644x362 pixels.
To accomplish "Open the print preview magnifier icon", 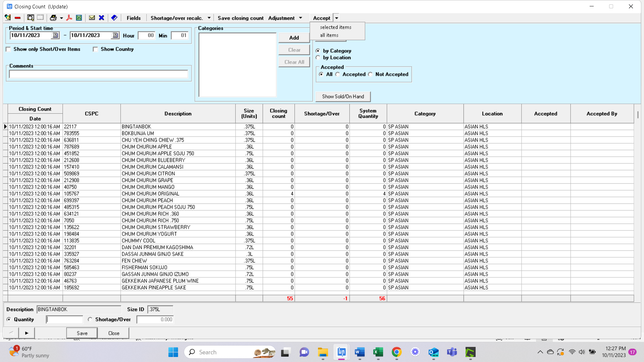I will pyautogui.click(x=31, y=18).
